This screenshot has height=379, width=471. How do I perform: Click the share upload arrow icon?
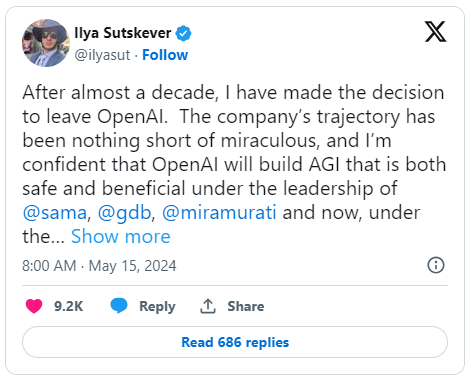tap(208, 306)
